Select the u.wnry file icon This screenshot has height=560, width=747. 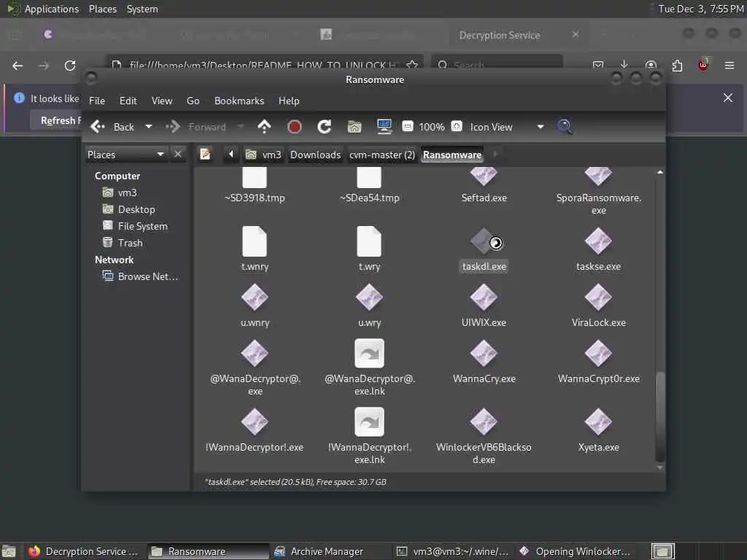(x=255, y=297)
